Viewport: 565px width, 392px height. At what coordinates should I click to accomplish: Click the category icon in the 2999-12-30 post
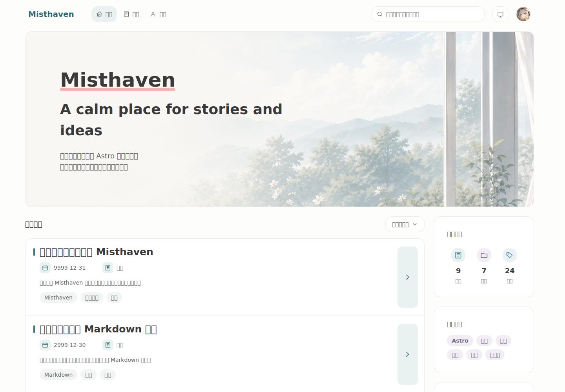(108, 345)
